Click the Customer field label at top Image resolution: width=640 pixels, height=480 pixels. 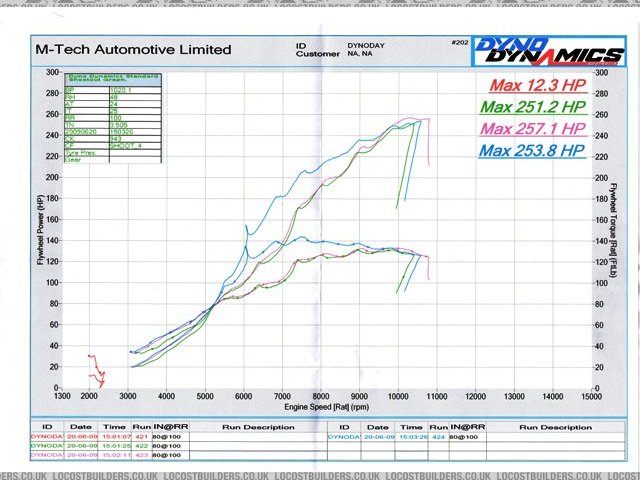[x=313, y=55]
